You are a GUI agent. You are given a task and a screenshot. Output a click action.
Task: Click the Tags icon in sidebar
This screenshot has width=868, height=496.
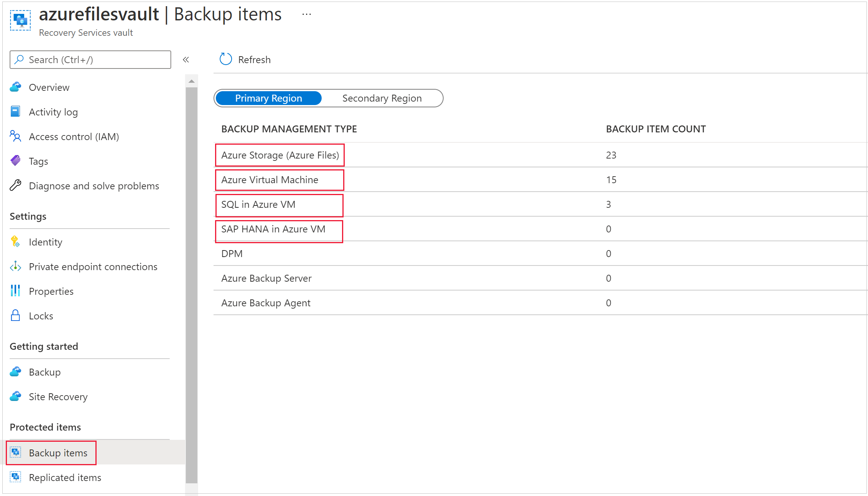[16, 160]
